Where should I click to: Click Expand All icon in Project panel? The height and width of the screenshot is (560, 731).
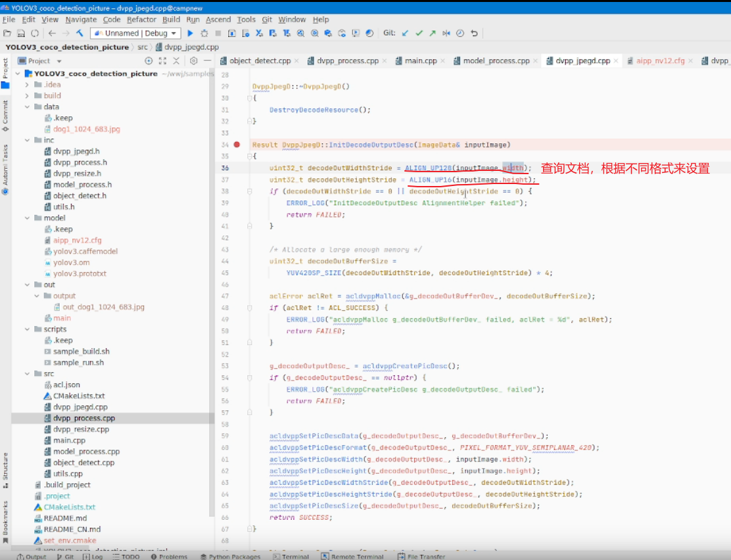click(162, 60)
